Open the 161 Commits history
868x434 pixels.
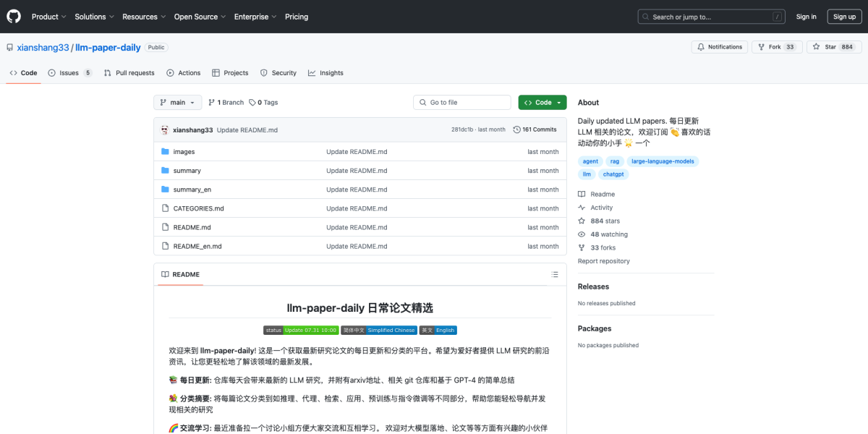pyautogui.click(x=535, y=129)
